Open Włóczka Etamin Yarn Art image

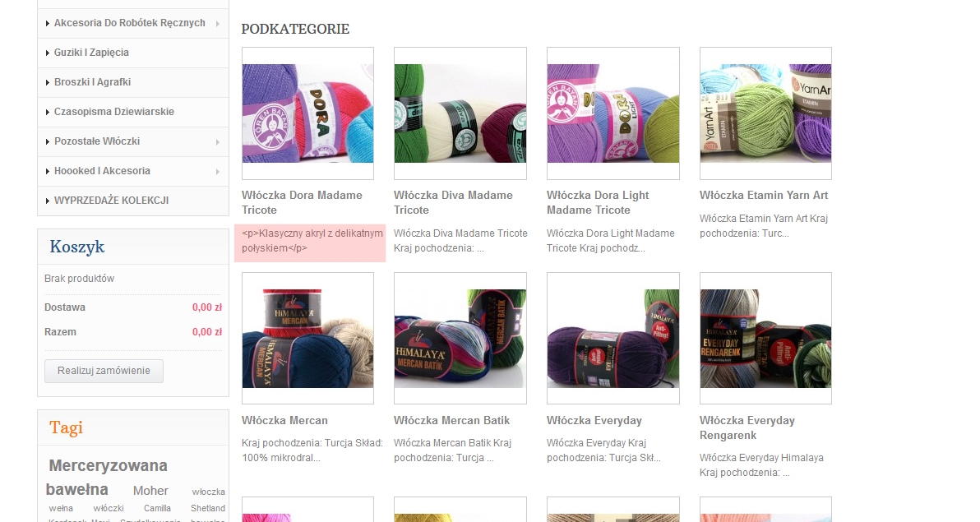pyautogui.click(x=765, y=113)
